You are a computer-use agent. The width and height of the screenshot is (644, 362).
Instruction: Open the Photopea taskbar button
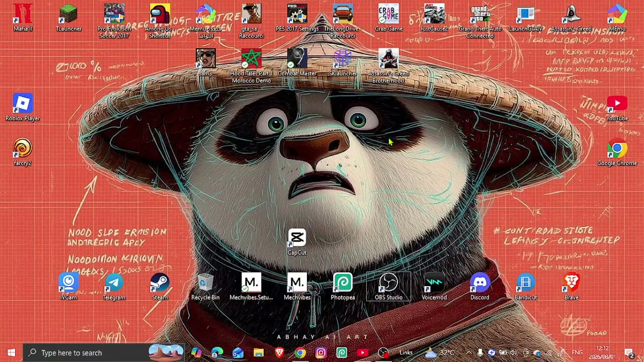point(342,352)
